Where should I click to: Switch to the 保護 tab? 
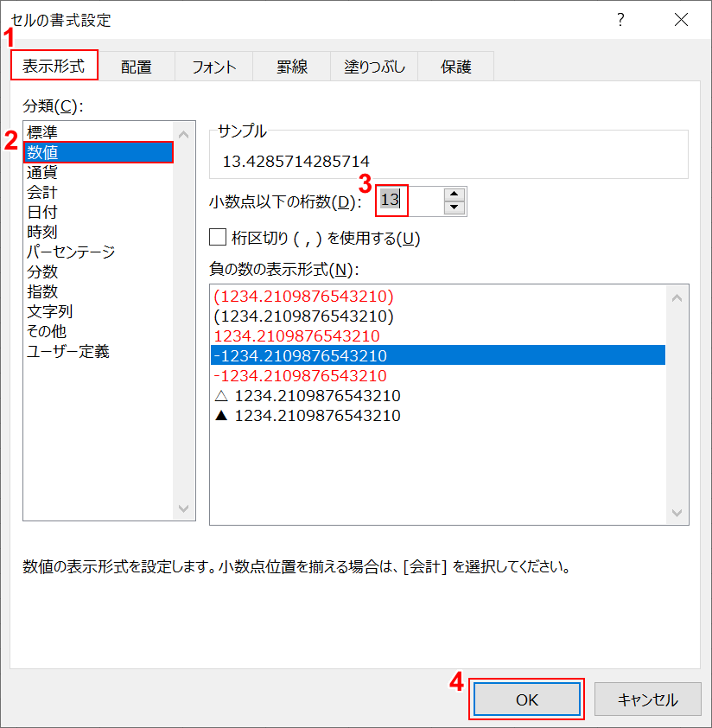click(x=455, y=66)
